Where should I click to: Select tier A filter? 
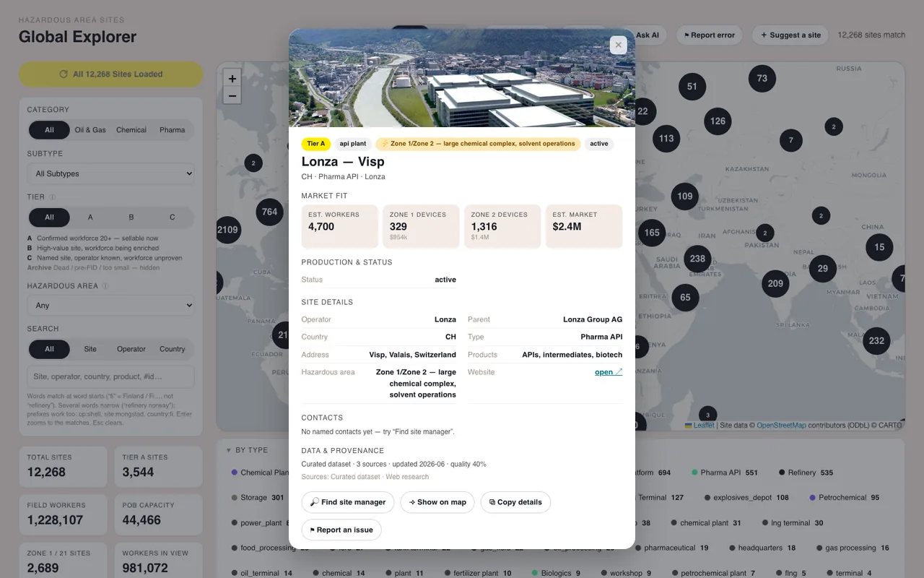click(x=90, y=217)
